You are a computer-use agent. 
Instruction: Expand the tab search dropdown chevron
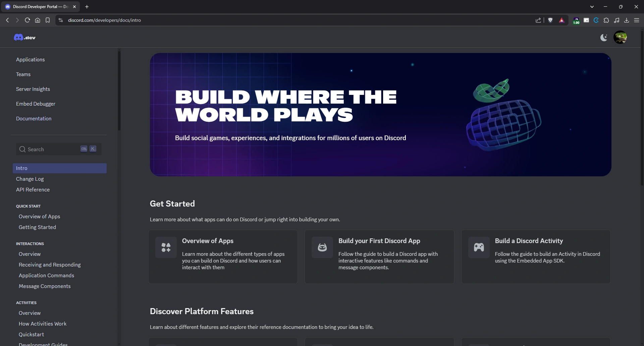click(x=592, y=7)
